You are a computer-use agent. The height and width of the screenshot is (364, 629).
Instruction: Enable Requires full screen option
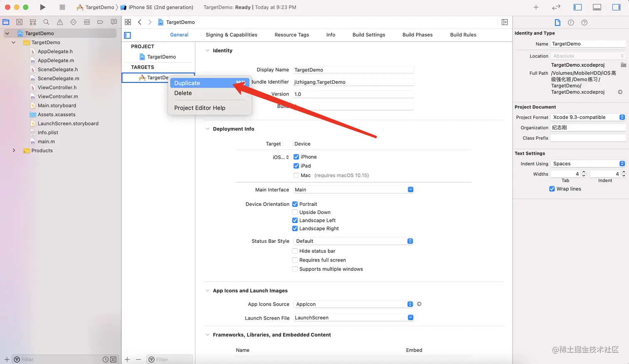tap(295, 260)
